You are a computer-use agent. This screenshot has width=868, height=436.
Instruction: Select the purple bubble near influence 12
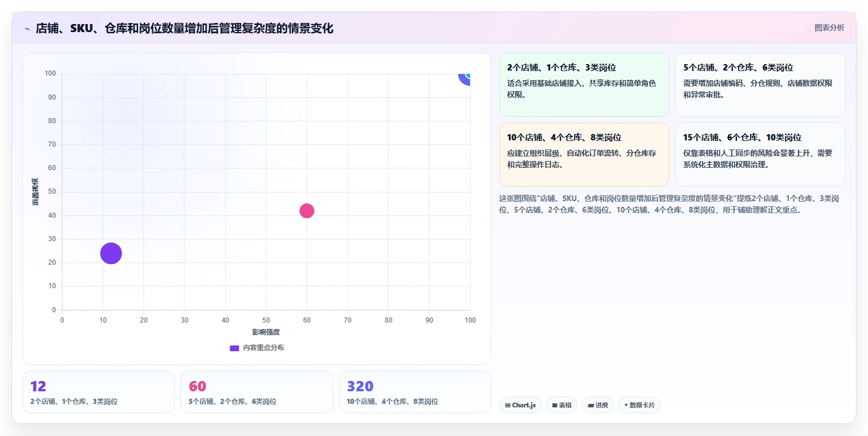pyautogui.click(x=111, y=253)
